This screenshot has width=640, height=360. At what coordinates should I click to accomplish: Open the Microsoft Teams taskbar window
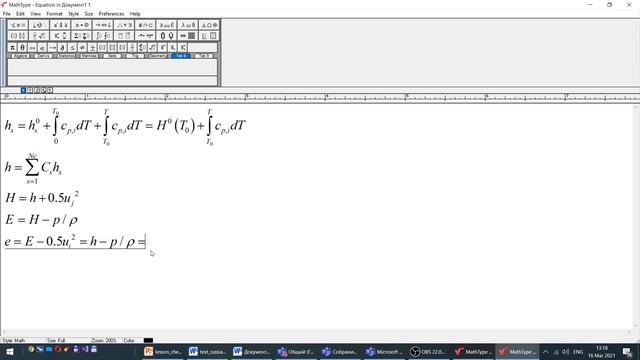384,351
